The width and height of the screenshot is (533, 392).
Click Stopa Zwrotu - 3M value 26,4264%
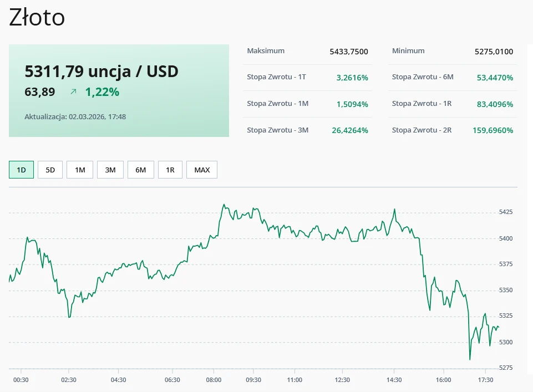pyautogui.click(x=350, y=130)
